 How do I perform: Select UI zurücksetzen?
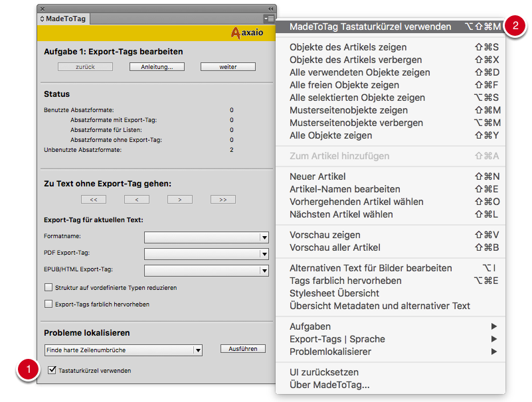(x=390, y=372)
